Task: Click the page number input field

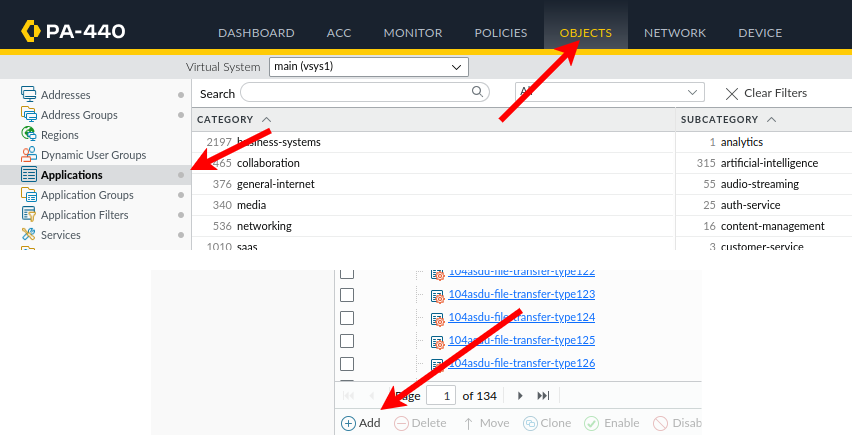Action: coord(441,396)
